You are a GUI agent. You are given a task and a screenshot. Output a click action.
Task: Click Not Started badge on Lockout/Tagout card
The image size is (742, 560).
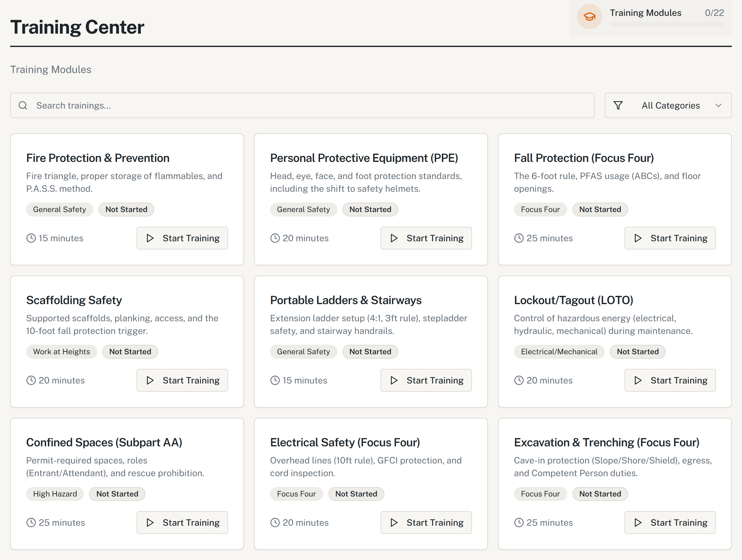[x=638, y=352]
